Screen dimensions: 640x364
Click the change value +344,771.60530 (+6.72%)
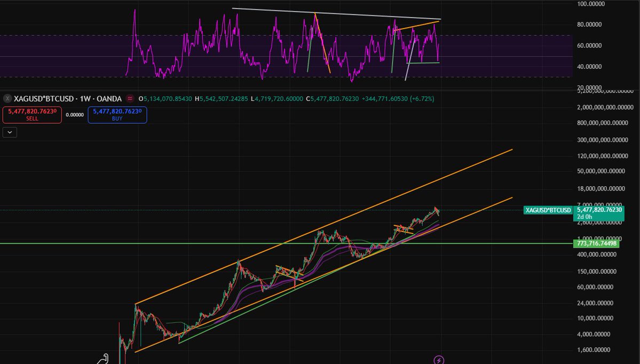tap(398, 99)
